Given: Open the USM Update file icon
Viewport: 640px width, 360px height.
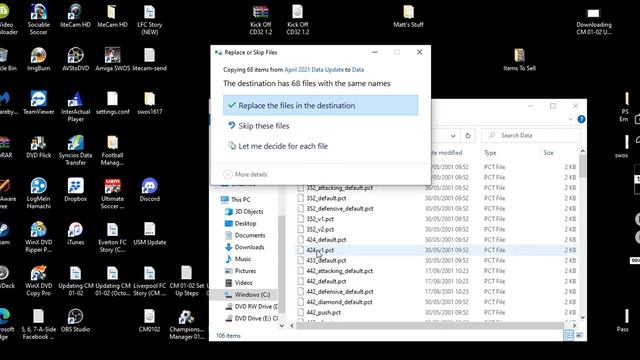Looking at the screenshot, I should click(x=149, y=234).
